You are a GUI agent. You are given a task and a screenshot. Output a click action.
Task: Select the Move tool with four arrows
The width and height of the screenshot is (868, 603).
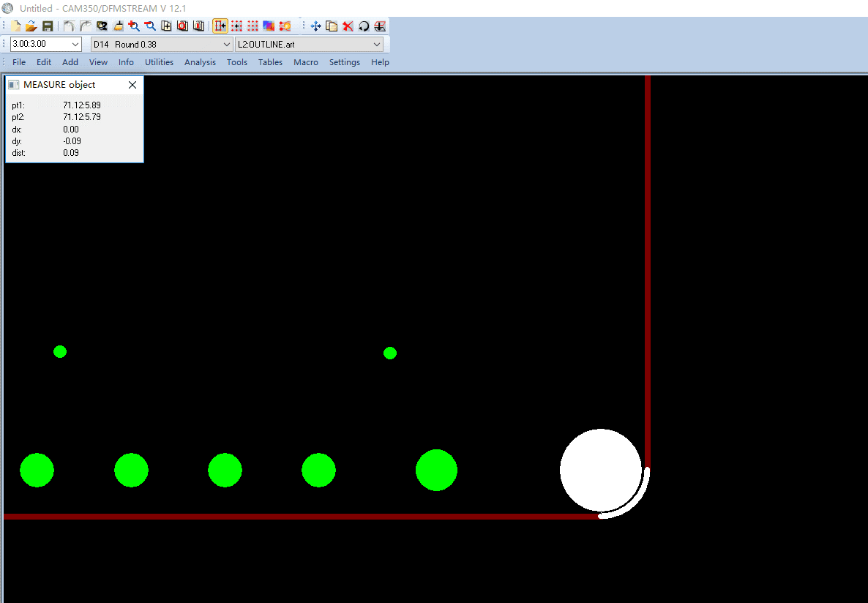316,26
